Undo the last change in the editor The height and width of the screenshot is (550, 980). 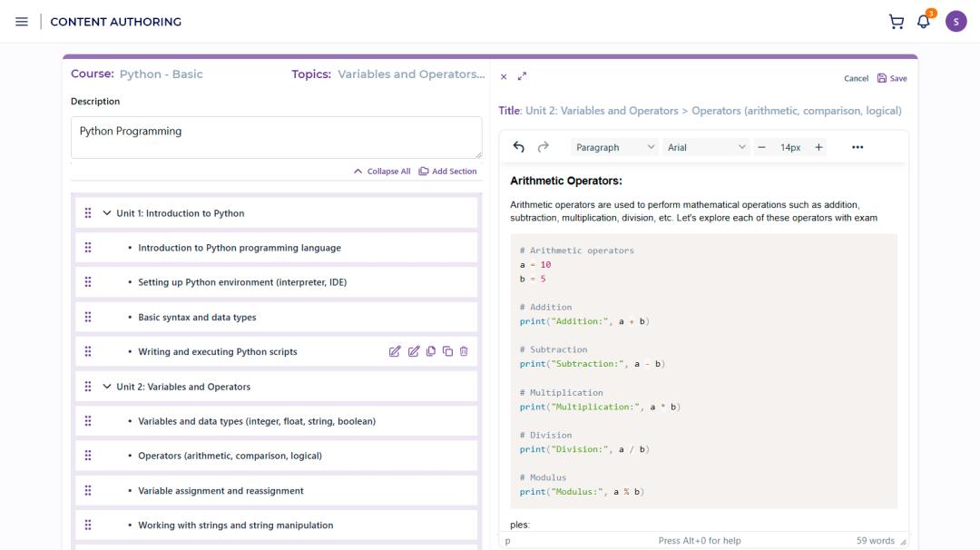(x=518, y=146)
